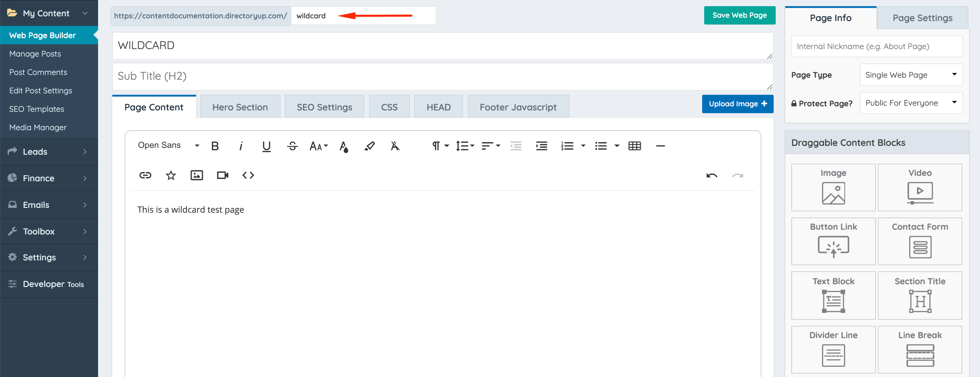The height and width of the screenshot is (377, 980).
Task: Click the undo arrow
Action: click(x=711, y=176)
